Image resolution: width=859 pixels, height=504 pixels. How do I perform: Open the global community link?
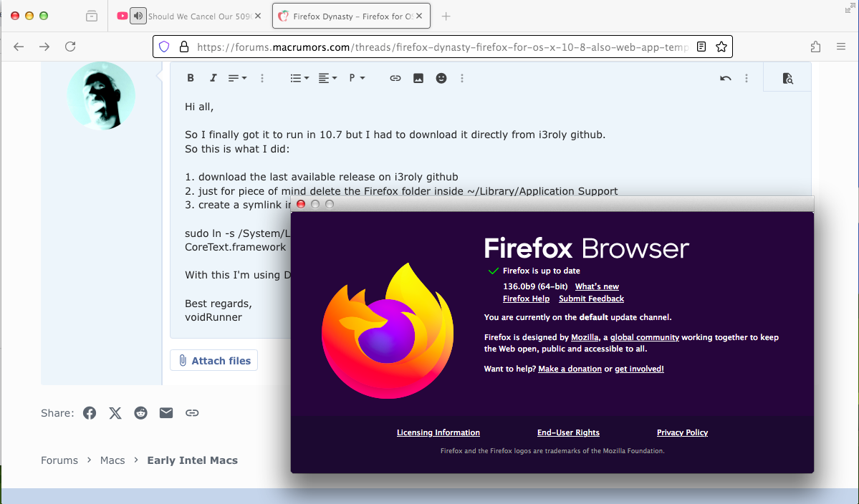point(644,337)
